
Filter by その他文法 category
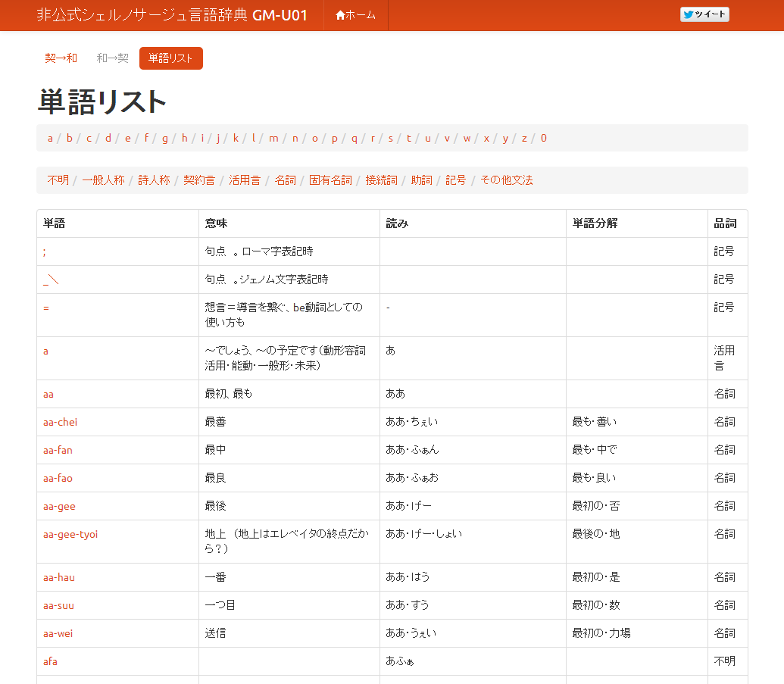point(507,180)
